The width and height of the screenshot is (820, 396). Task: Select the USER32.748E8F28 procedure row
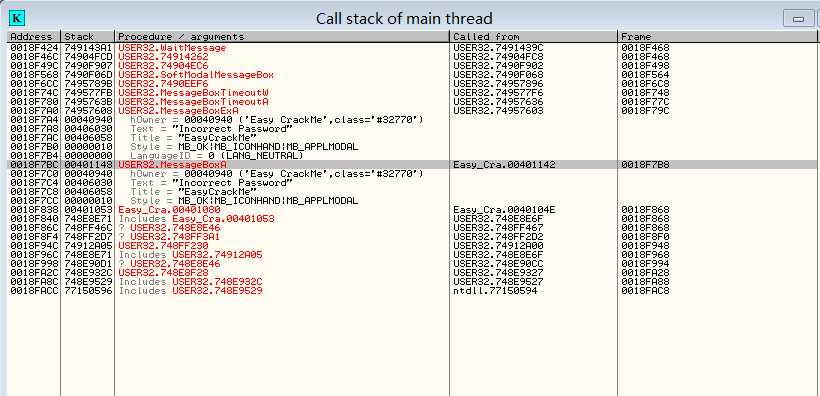(163, 273)
